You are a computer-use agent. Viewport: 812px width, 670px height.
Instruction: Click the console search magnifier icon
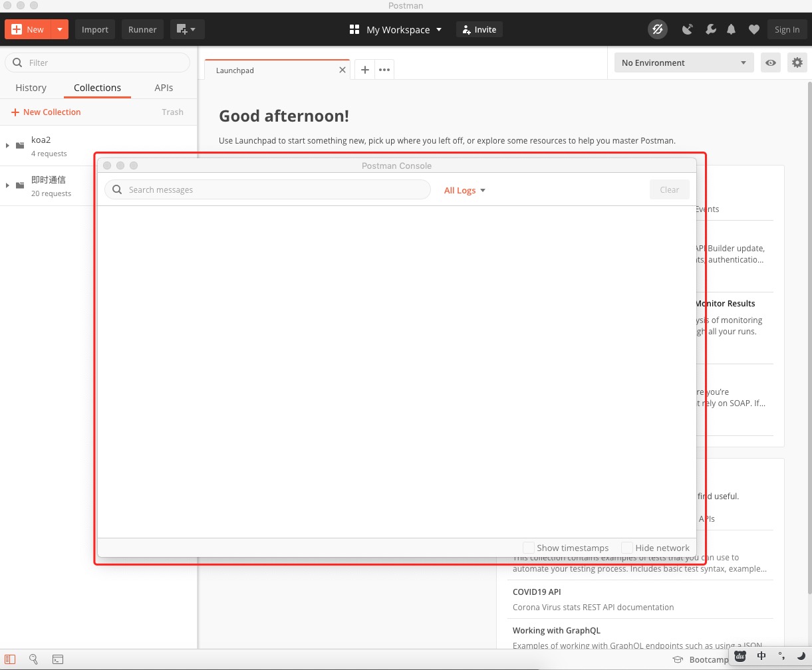[117, 189]
